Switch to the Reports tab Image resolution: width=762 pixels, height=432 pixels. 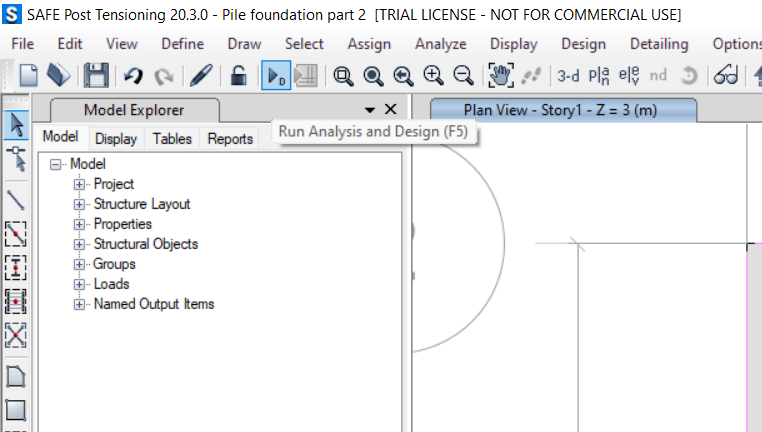230,138
